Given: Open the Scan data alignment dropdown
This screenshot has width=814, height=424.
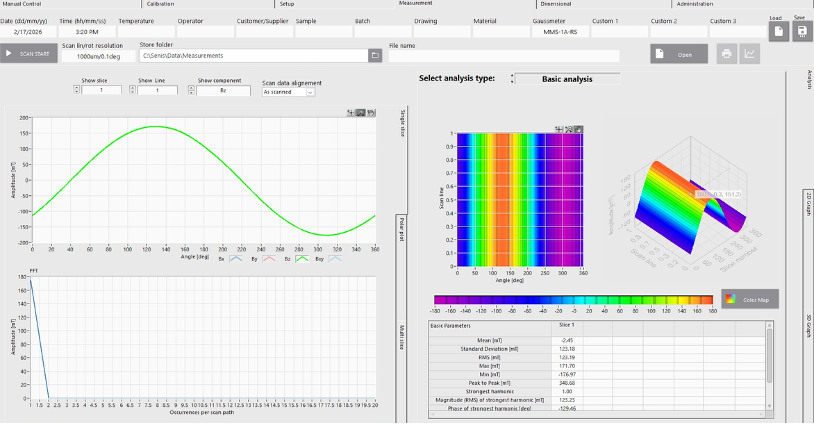Looking at the screenshot, I should tap(310, 92).
